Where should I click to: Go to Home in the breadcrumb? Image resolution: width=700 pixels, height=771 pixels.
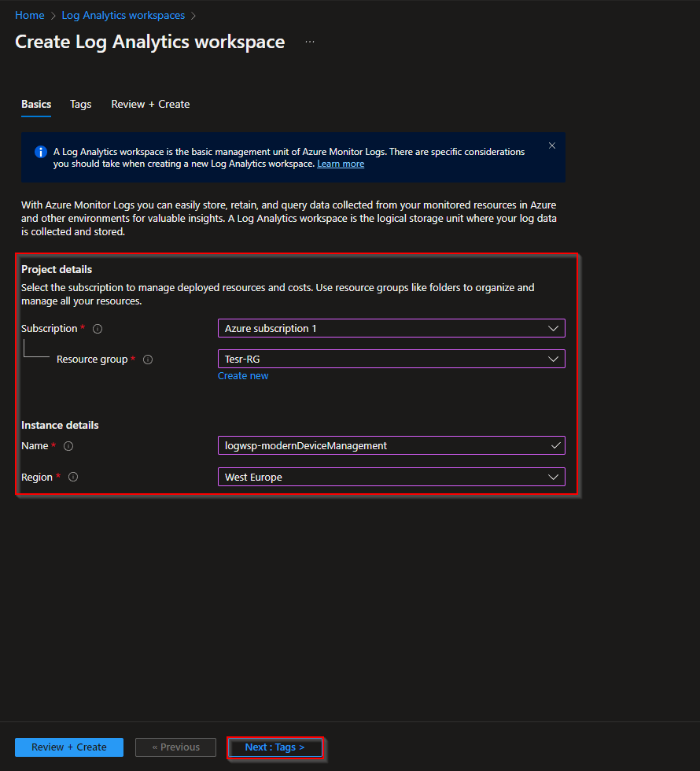click(30, 16)
